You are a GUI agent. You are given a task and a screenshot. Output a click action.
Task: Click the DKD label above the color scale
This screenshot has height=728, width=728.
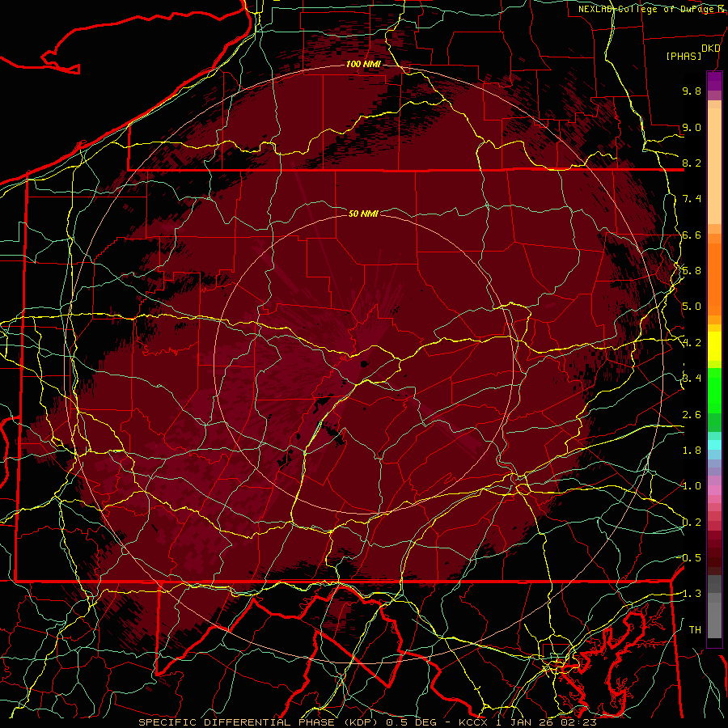[710, 49]
